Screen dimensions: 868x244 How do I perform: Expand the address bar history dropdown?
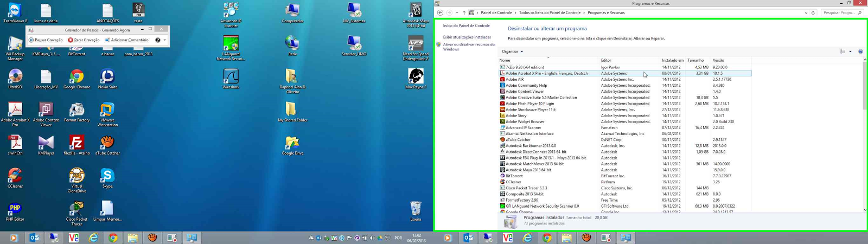point(806,12)
